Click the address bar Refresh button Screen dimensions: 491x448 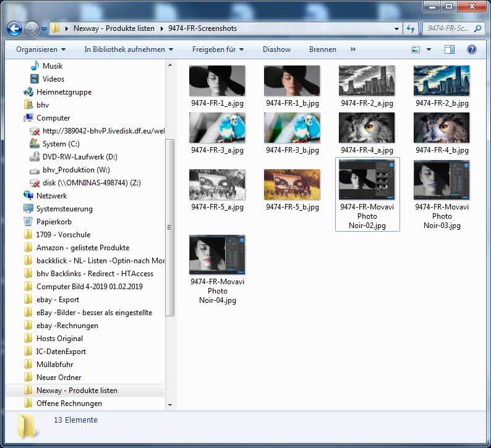point(410,29)
